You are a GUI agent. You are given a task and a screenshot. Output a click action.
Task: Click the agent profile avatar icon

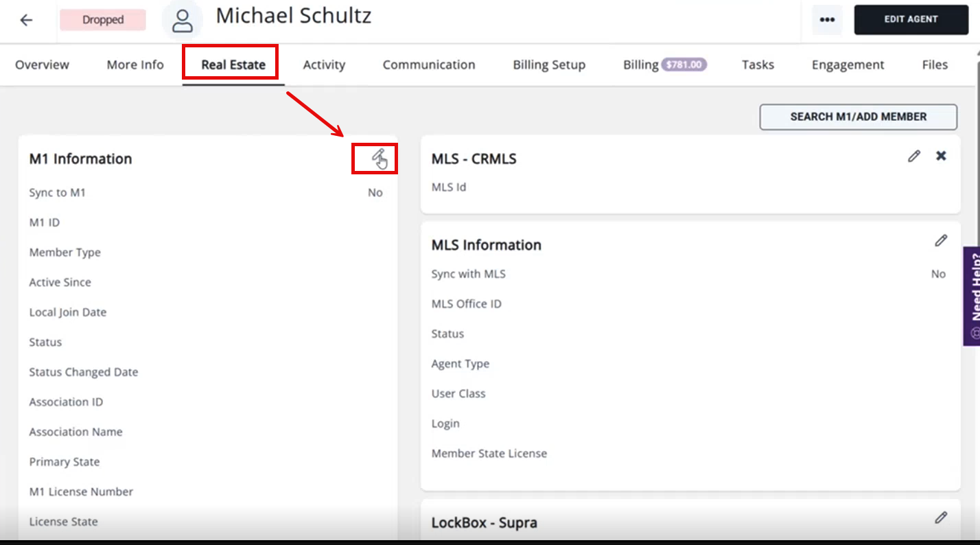[182, 21]
